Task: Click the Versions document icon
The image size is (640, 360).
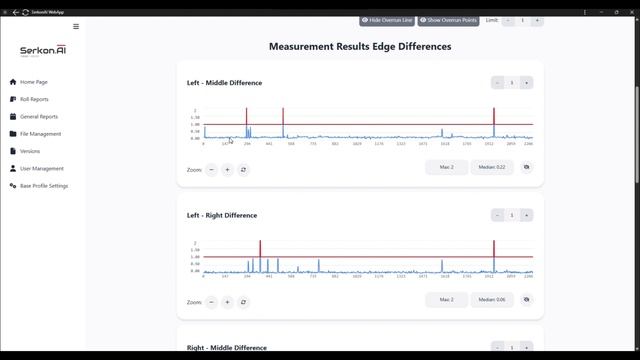Action: tap(13, 151)
